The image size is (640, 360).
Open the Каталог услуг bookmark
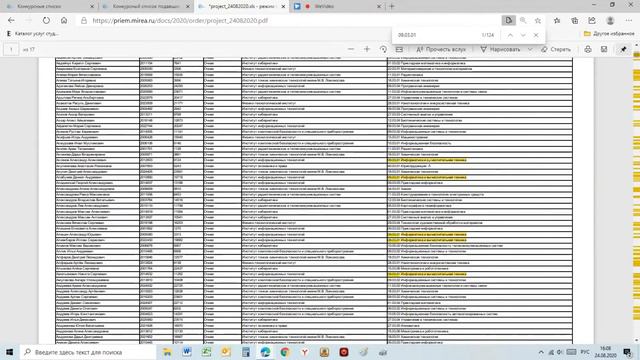tap(33, 33)
